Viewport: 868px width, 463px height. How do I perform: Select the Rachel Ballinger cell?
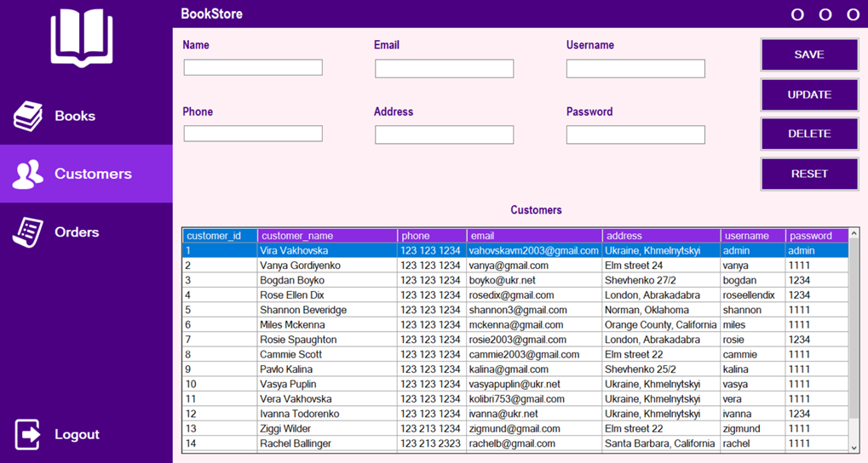click(x=327, y=443)
